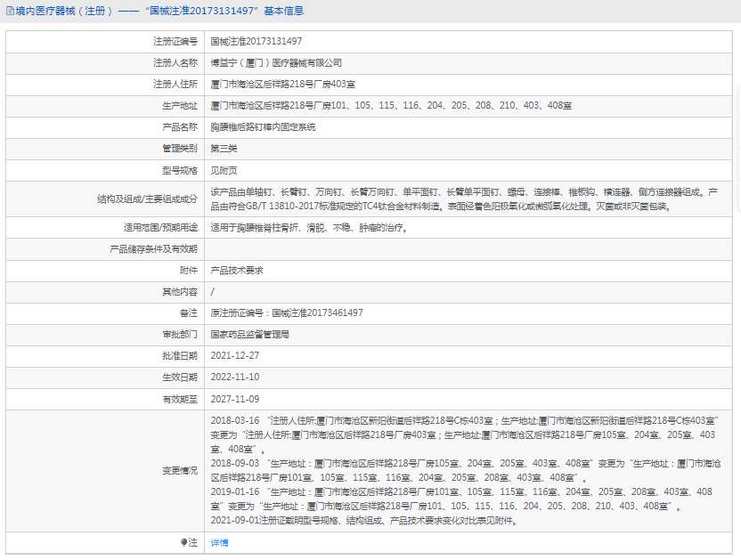Screen dimensions: 741x560
Task: Click the bullet icon before 注 label
Action: (183, 542)
